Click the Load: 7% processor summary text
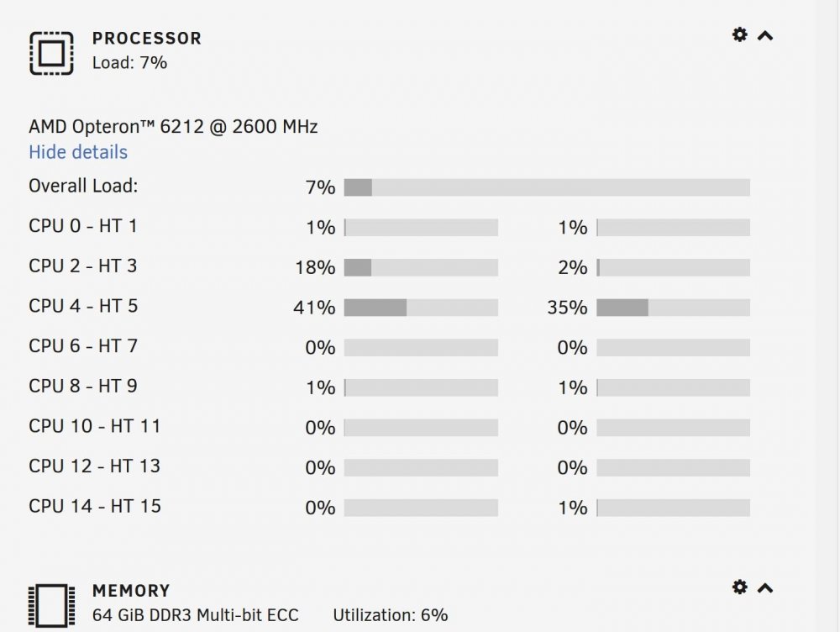 pyautogui.click(x=129, y=63)
